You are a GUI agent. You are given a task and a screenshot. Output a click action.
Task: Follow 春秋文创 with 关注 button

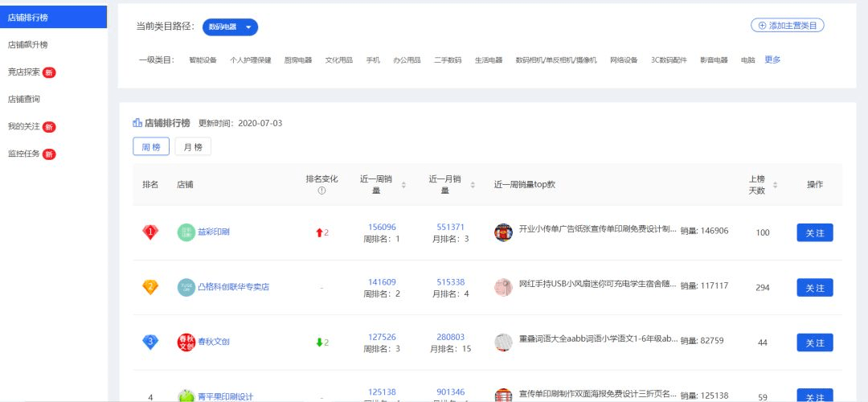815,343
